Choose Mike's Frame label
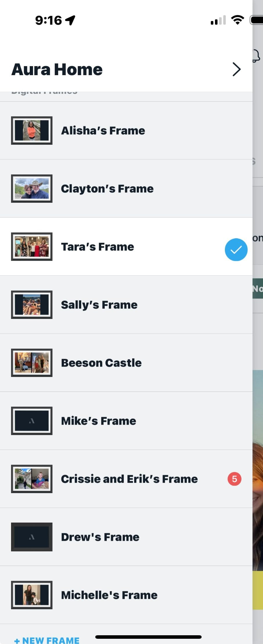Screen dimensions: 263x644 pyautogui.click(x=98, y=421)
